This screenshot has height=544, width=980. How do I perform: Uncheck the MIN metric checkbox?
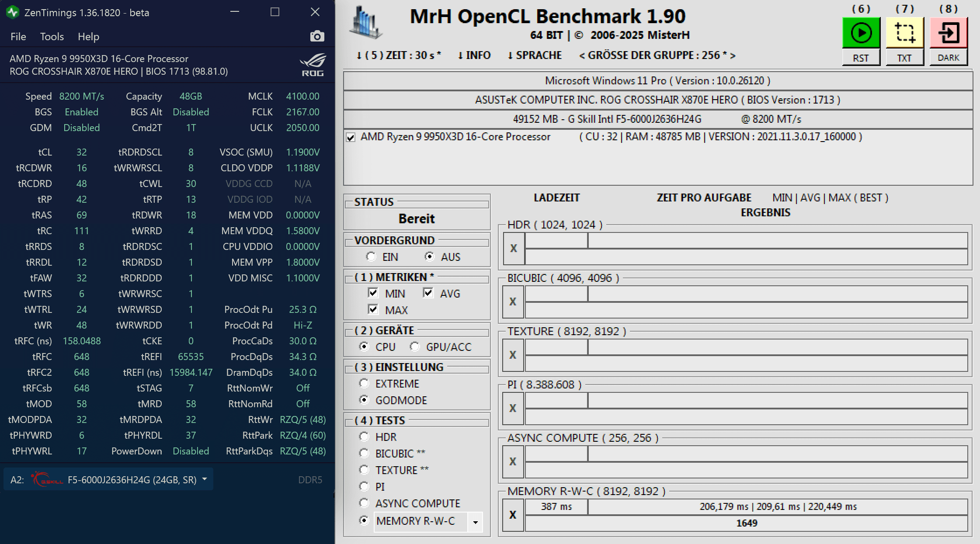[x=373, y=293]
